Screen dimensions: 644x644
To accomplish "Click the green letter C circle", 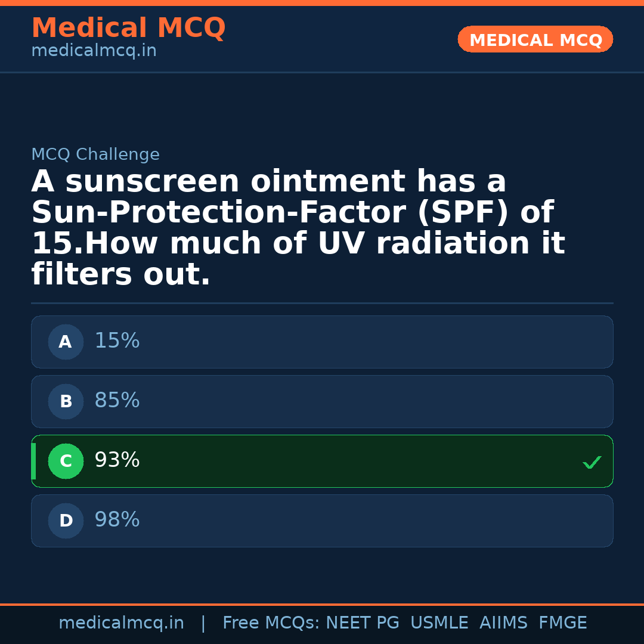I will point(66,462).
